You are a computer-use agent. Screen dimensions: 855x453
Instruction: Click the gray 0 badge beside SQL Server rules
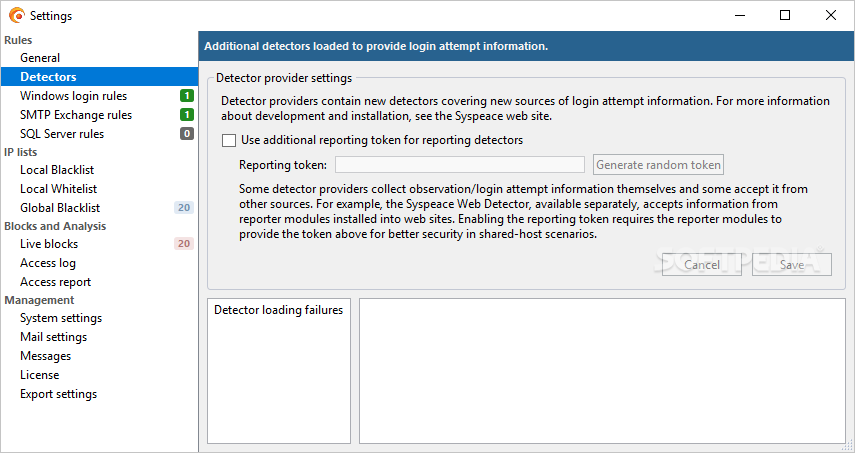[x=187, y=134]
